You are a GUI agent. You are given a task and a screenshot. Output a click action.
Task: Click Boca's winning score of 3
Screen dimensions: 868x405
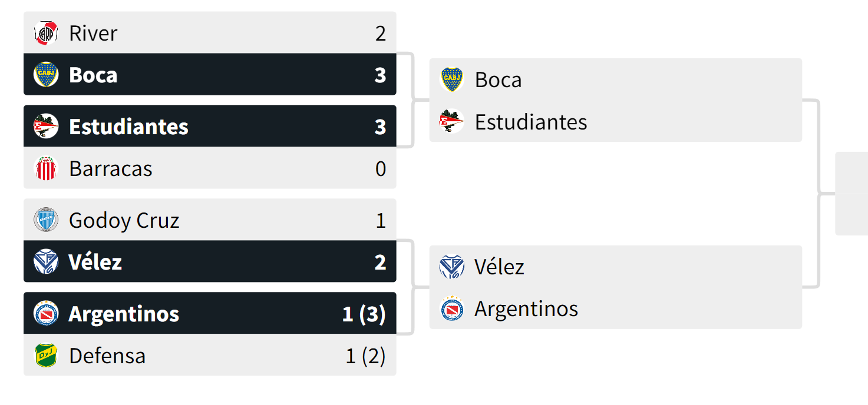tap(380, 75)
